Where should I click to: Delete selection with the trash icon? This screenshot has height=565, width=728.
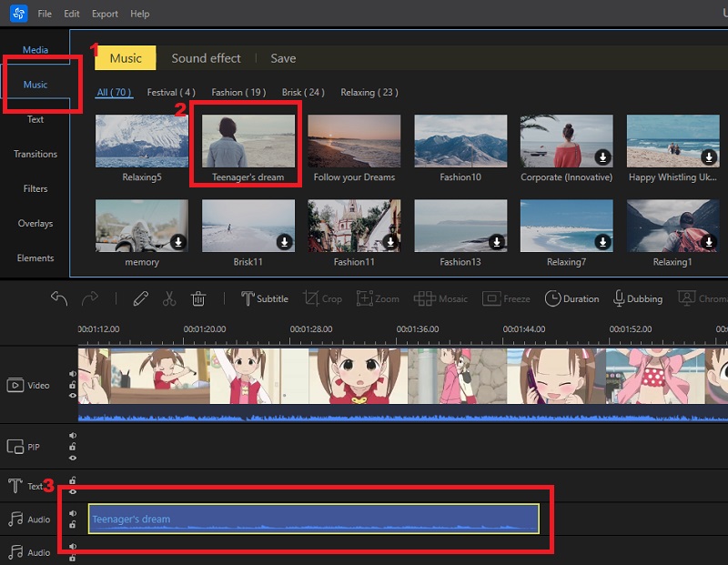coord(198,298)
